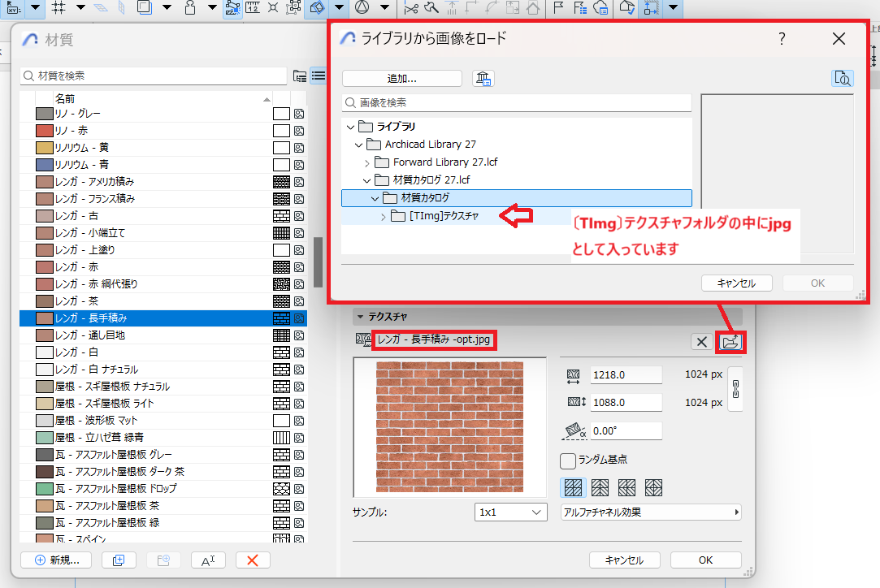This screenshot has height=588, width=880.
Task: Click the 追加... button
Action: 402,79
